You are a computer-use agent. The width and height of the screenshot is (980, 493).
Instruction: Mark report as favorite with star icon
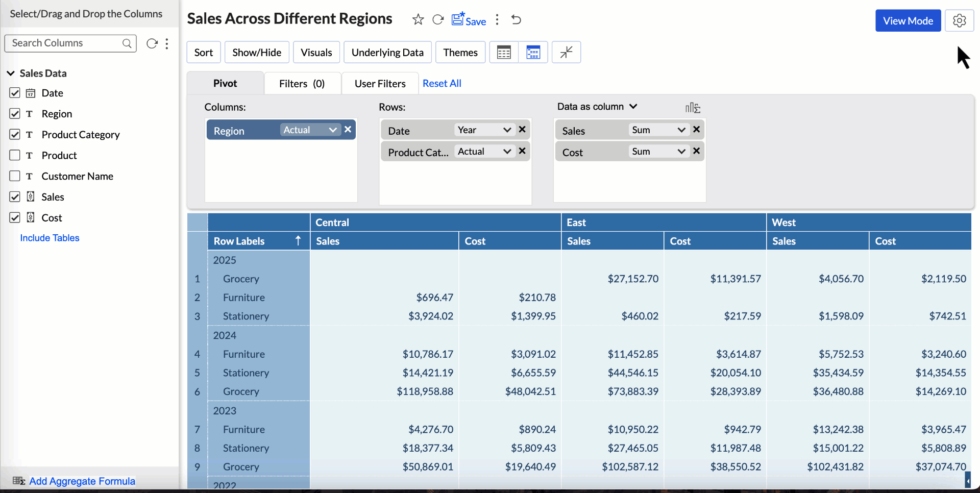(x=418, y=20)
